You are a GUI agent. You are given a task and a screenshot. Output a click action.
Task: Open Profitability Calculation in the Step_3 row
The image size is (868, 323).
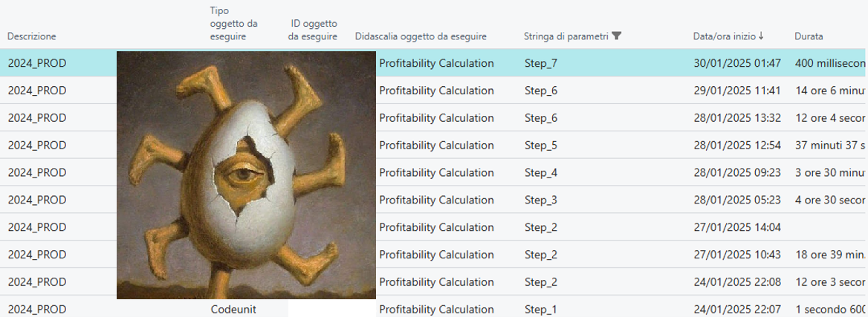coord(436,200)
